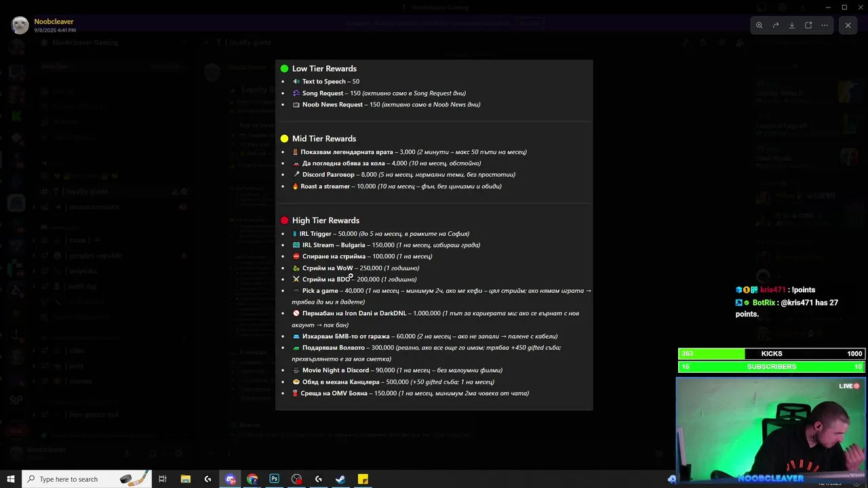Click the Mid Tier Rewards heading
Image resolution: width=868 pixels, height=488 pixels.
(324, 138)
